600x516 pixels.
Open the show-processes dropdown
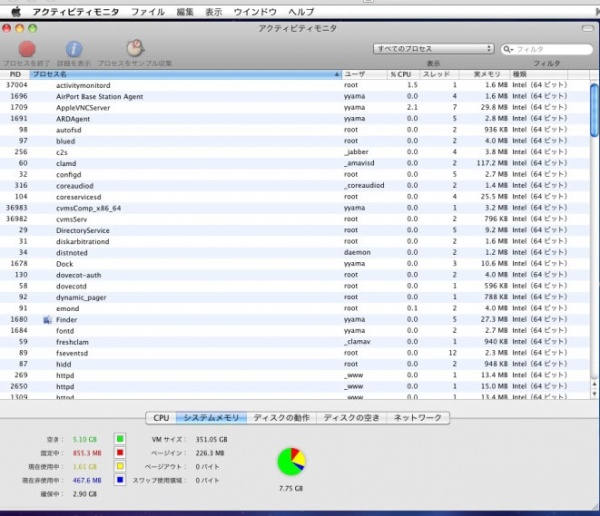pos(434,49)
